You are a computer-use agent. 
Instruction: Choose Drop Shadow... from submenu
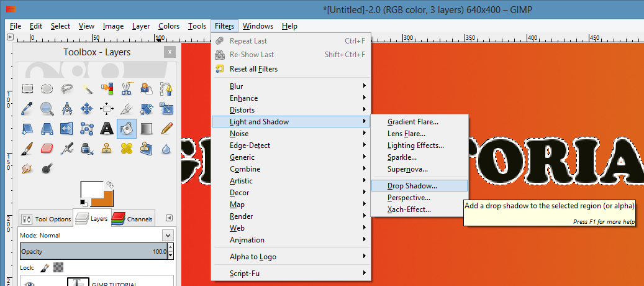419,186
